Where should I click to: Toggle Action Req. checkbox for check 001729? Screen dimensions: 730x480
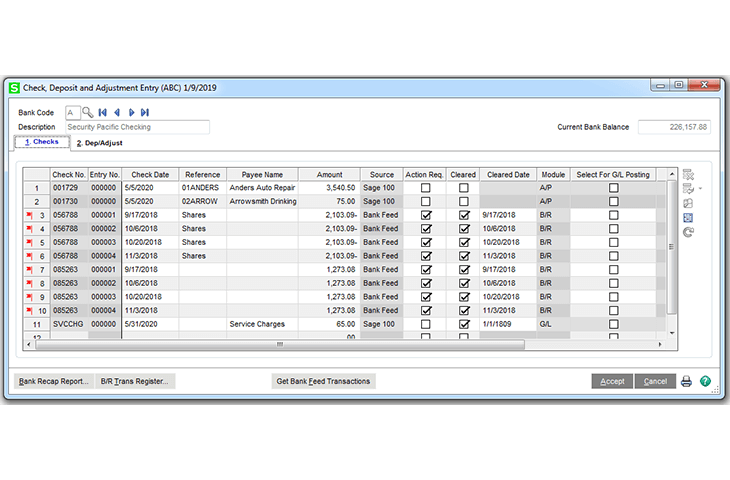point(426,188)
